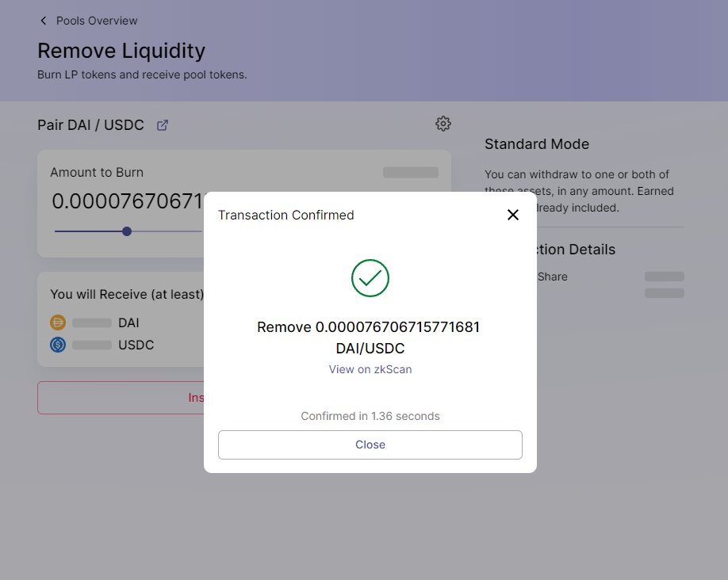
Task: Return to Pools Overview
Action: coord(98,21)
